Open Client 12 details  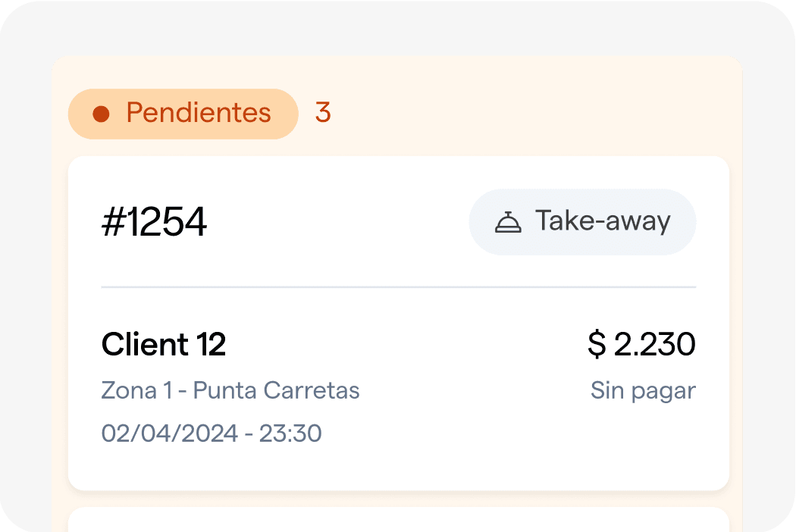click(164, 345)
